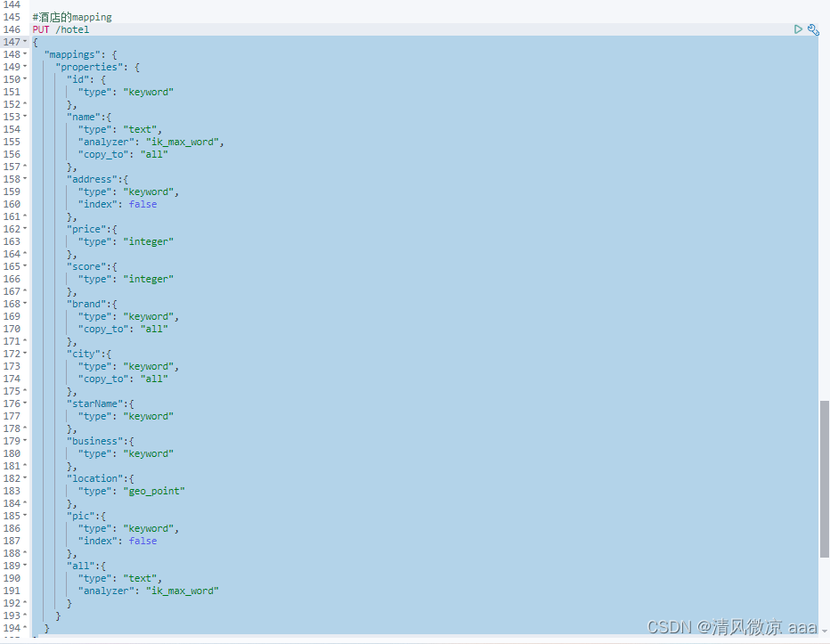The image size is (830, 644).
Task: Collapse the "address" block at line 158
Action: point(25,178)
